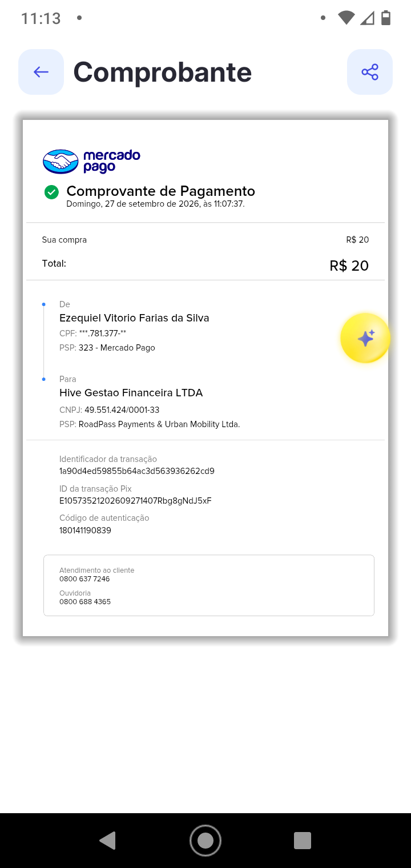Tap customer service number 0800 637 7246

click(x=84, y=579)
